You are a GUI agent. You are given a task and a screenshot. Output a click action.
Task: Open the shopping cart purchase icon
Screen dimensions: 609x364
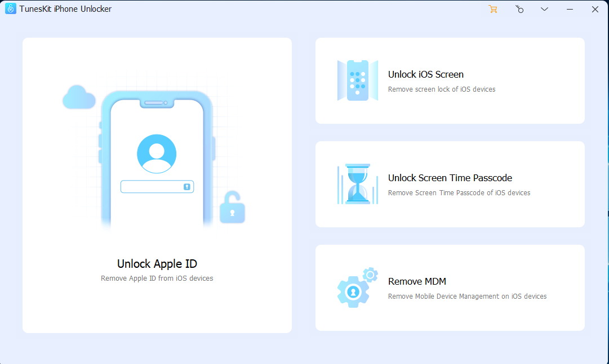(x=493, y=9)
